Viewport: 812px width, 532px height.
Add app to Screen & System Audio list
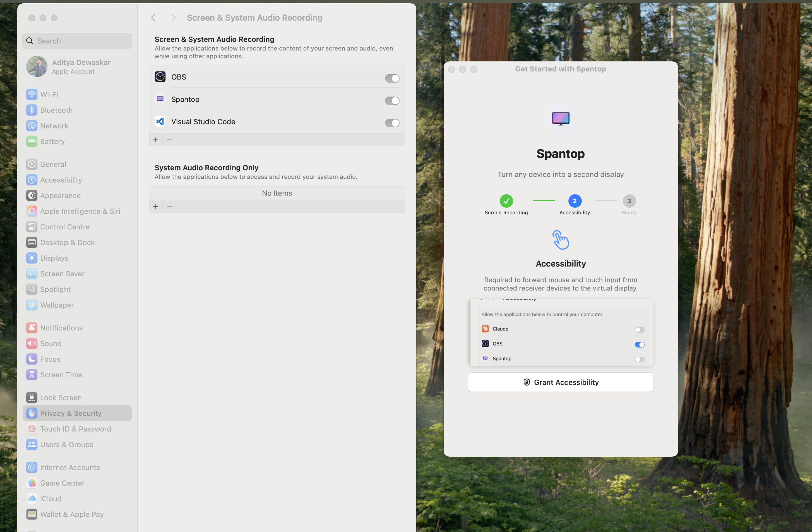click(156, 140)
